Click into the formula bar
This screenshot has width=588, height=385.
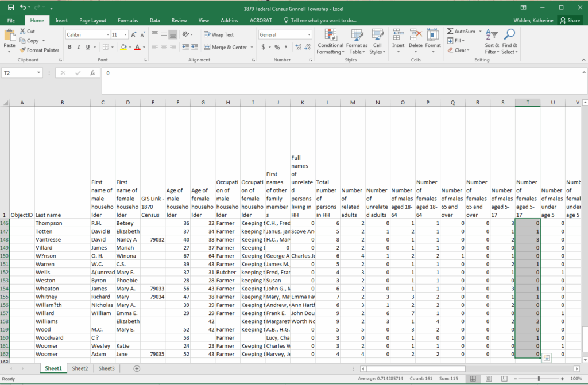pos(341,80)
